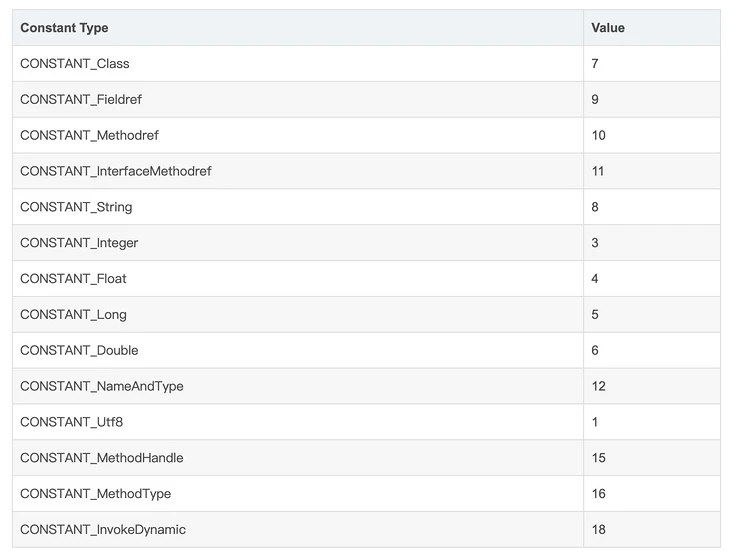Click the Constant Type column header
This screenshot has height=556, width=732.
click(x=64, y=28)
